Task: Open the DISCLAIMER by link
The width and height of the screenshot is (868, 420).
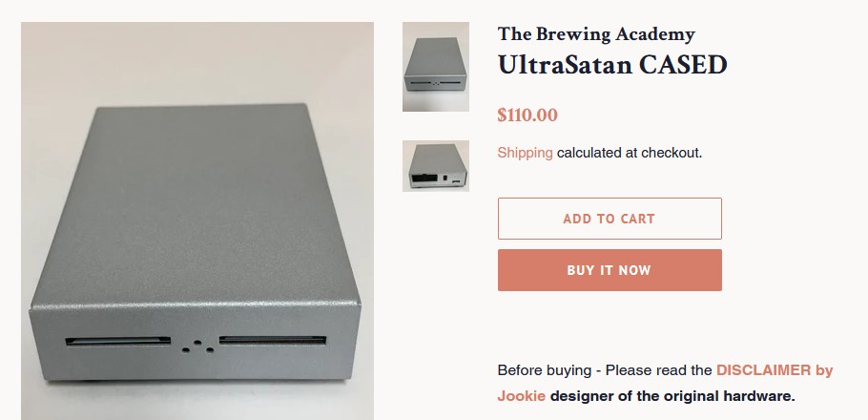Action: click(x=775, y=370)
